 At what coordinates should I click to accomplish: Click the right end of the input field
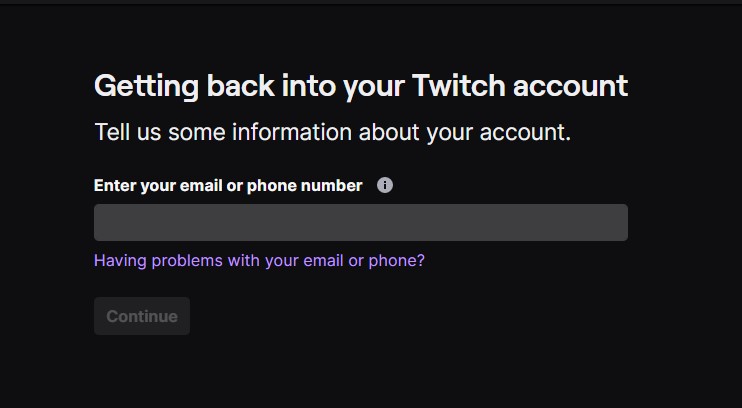point(610,222)
